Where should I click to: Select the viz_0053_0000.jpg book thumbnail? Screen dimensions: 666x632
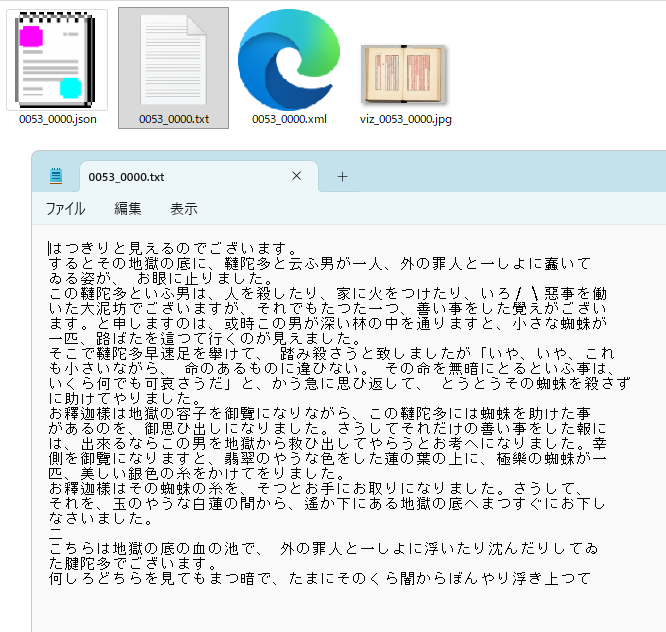[404, 74]
